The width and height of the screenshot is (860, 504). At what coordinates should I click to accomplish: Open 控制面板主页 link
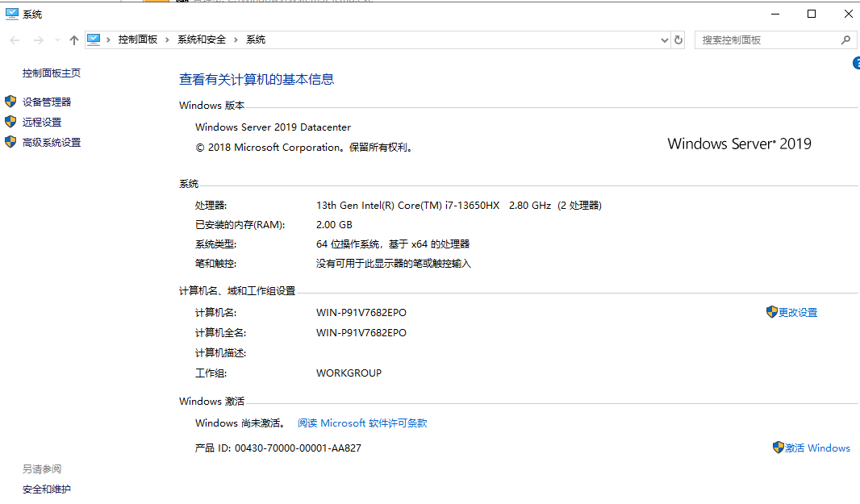click(52, 73)
